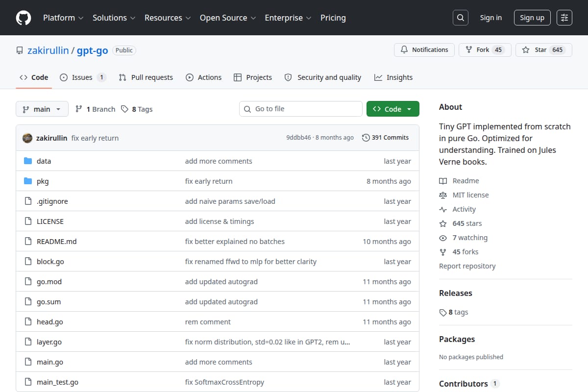The width and height of the screenshot is (588, 392).
Task: Open the zakirullin owner link
Action: tap(48, 50)
